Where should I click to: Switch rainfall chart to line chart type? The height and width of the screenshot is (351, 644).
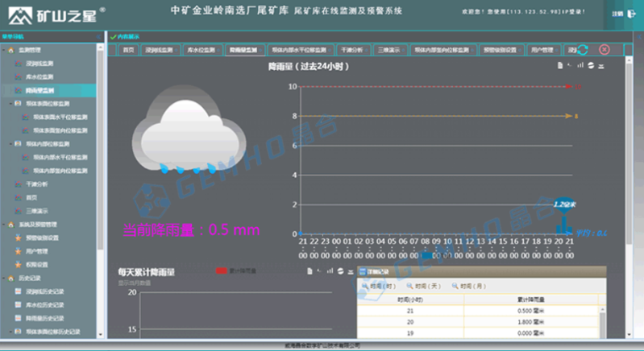569,67
